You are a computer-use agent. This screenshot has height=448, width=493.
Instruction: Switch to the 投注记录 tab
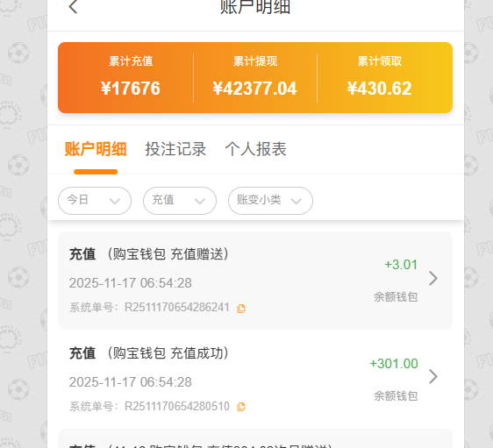coord(175,149)
